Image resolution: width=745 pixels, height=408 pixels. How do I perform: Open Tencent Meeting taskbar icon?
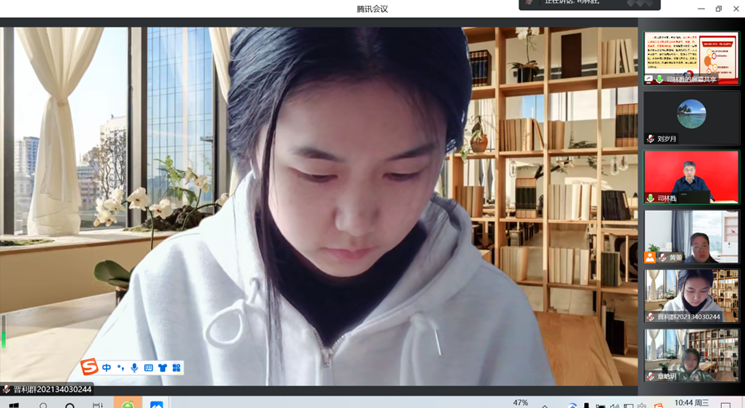(x=156, y=404)
